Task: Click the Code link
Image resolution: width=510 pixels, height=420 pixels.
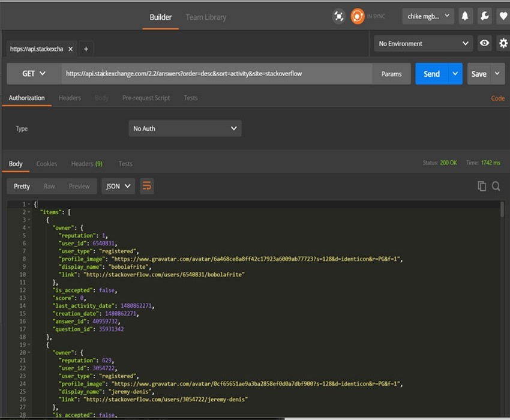Action: pyautogui.click(x=497, y=98)
